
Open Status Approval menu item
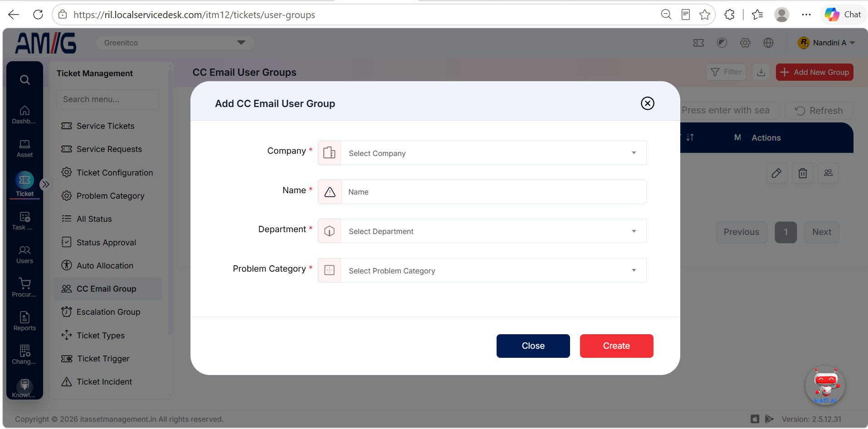[x=107, y=243]
